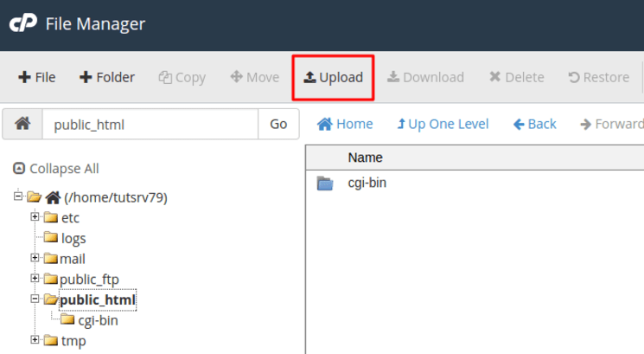Screen dimensions: 644x354
Task: Select the etc folder in tree
Action: pos(70,218)
